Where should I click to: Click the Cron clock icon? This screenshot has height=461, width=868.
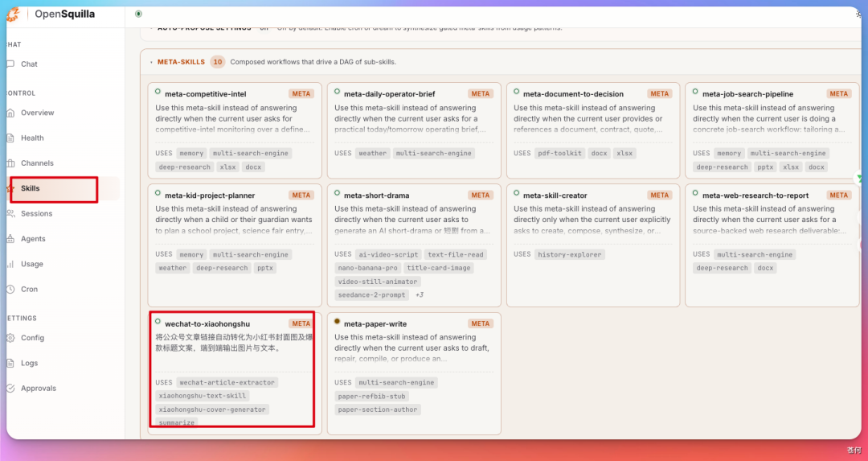(10, 290)
